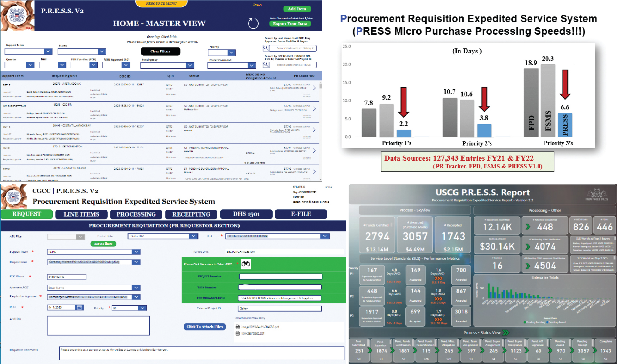Click orange chevrons in P3 SLS row

click(438, 319)
